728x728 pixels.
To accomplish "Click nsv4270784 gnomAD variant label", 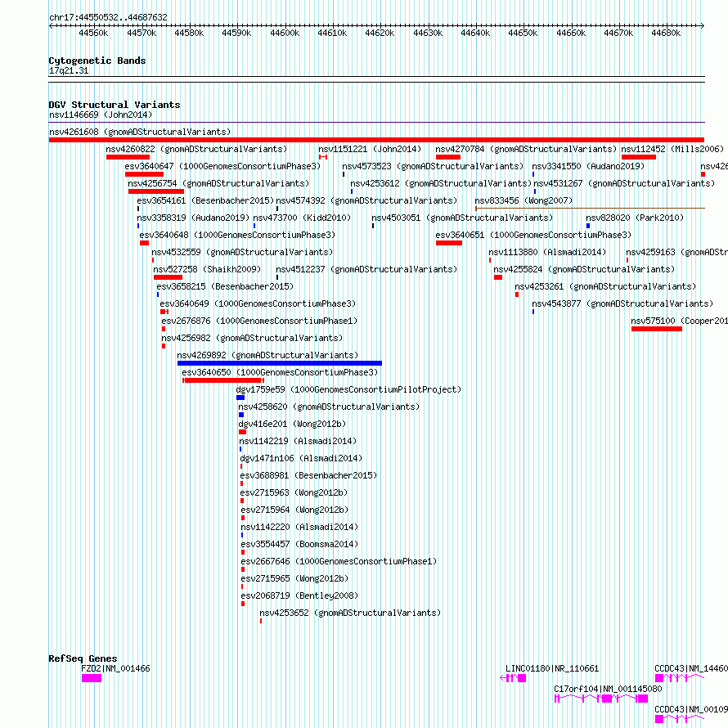I will (x=526, y=149).
